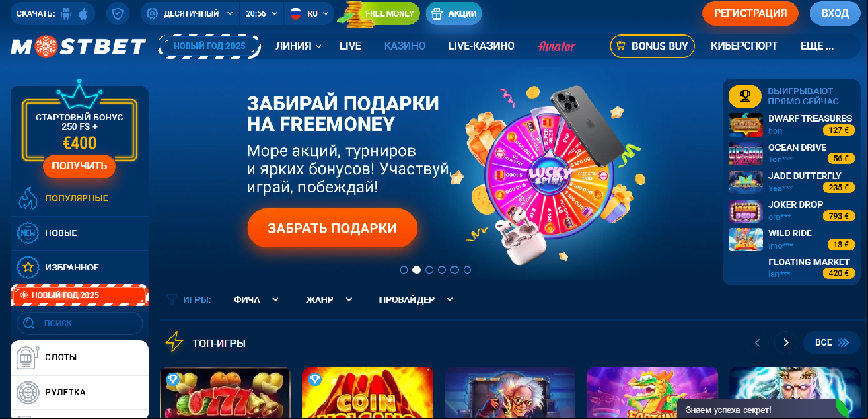Image resolution: width=868 pixels, height=419 pixels.
Task: Click the Забрать подарки button
Action: (332, 228)
